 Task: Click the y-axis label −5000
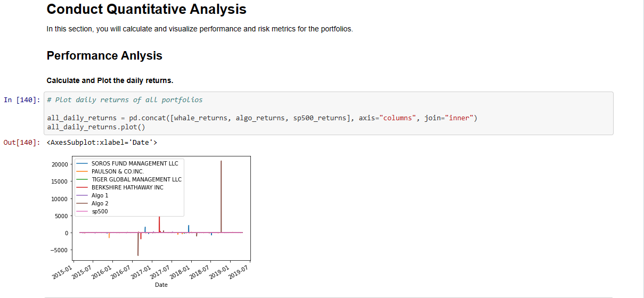click(x=59, y=250)
